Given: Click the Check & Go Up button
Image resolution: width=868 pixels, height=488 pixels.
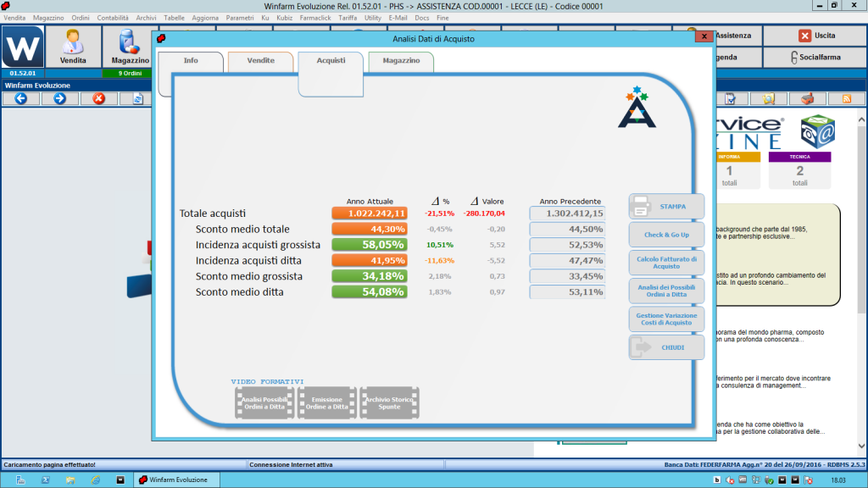Looking at the screenshot, I should tap(666, 235).
